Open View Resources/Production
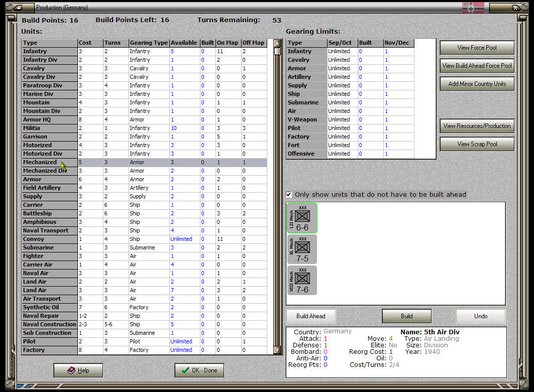The width and height of the screenshot is (534, 392). point(477,126)
